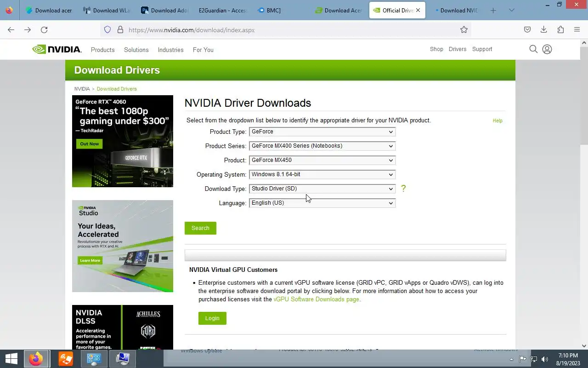
Task: Open the Firefox downloads panel
Action: (544, 30)
